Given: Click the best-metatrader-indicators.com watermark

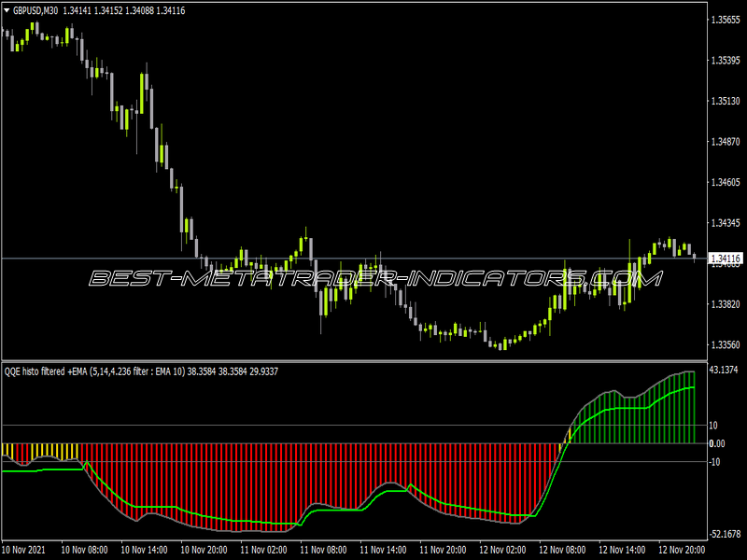Looking at the screenshot, I should point(375,278).
